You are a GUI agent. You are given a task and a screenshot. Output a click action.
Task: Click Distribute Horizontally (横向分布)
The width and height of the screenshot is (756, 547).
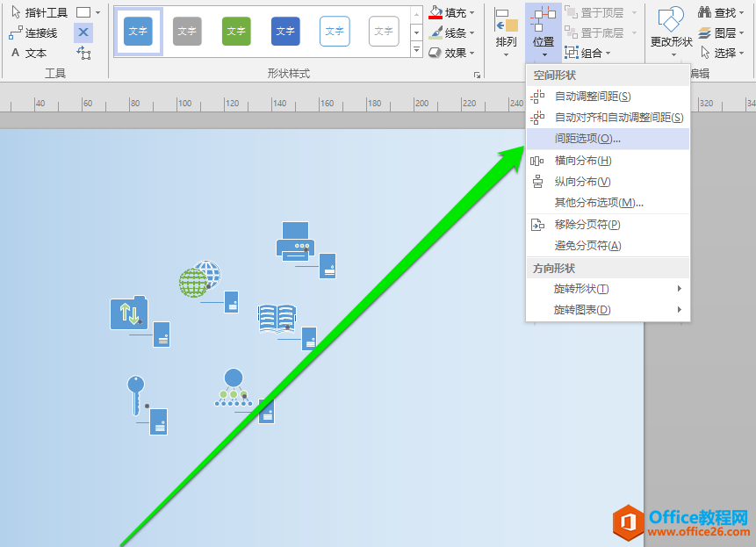click(583, 161)
